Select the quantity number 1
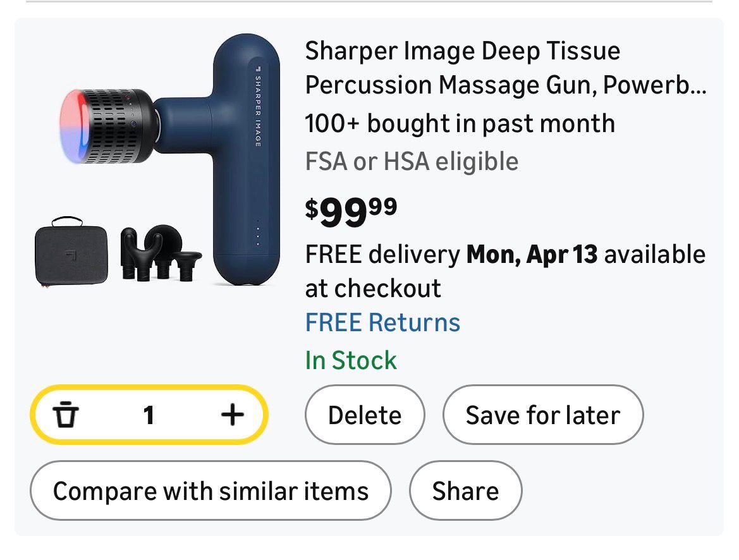The width and height of the screenshot is (739, 560). click(x=149, y=415)
